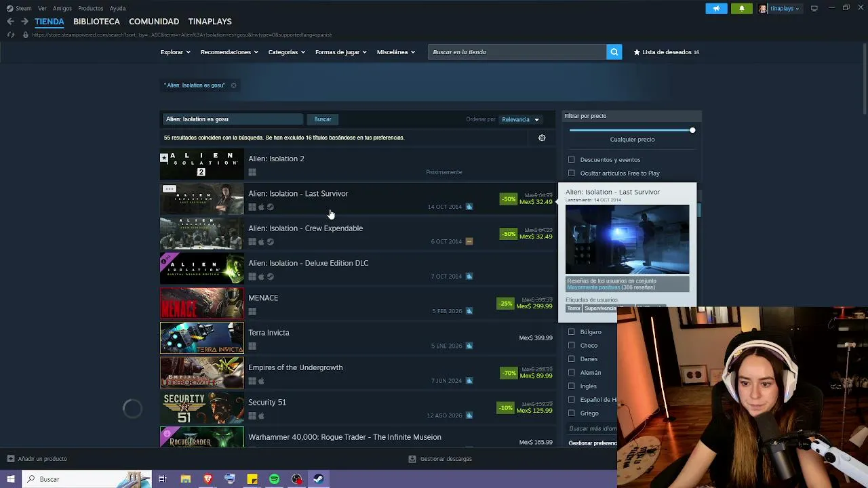The width and height of the screenshot is (868, 488).
Task: Open the tinaplays account dropdown
Action: 785,9
